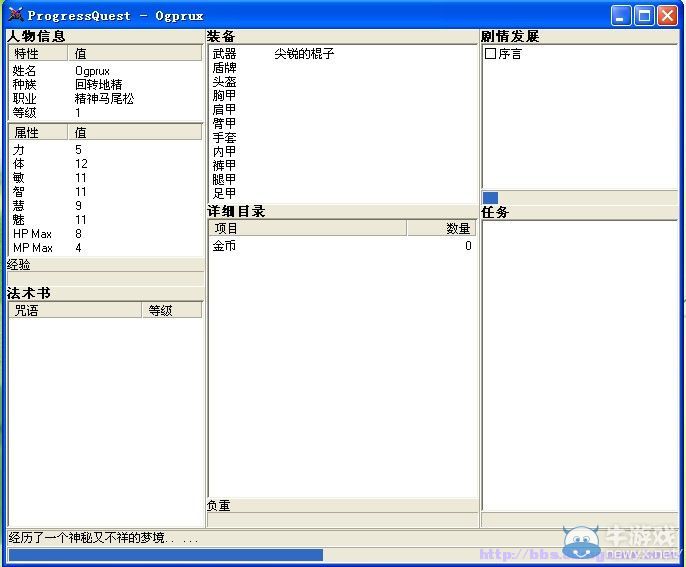
Task: Select the 手套 equipment row
Action: pyautogui.click(x=343, y=137)
